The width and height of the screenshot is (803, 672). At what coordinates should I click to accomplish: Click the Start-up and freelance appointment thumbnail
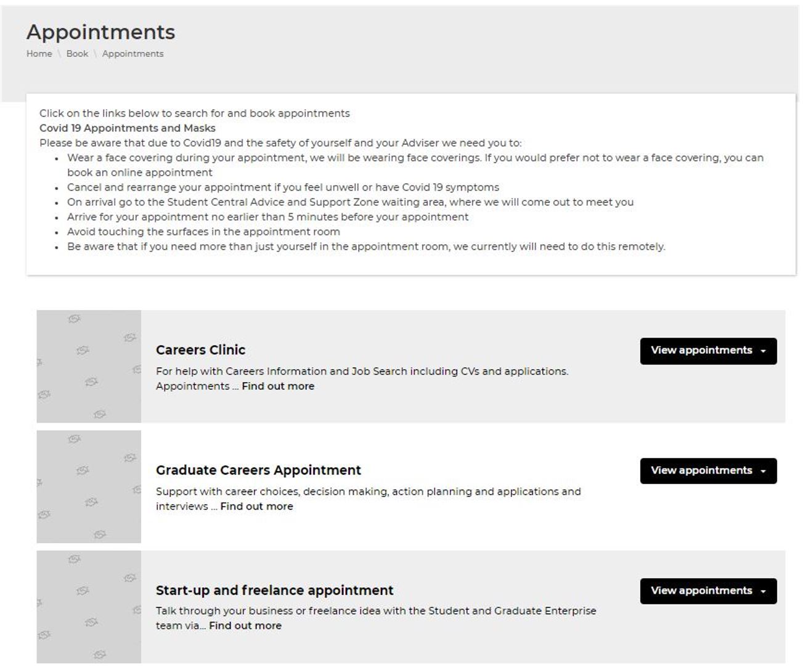pyautogui.click(x=89, y=607)
